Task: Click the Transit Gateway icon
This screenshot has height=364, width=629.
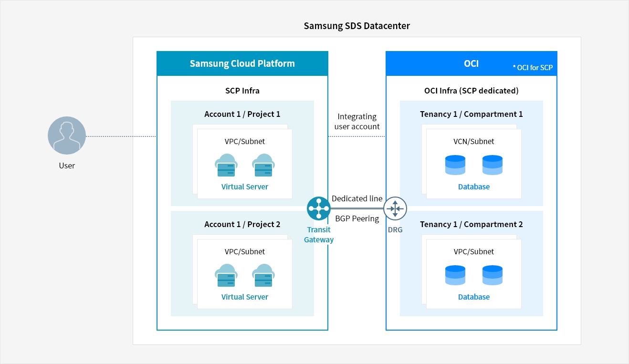Action: (x=319, y=208)
